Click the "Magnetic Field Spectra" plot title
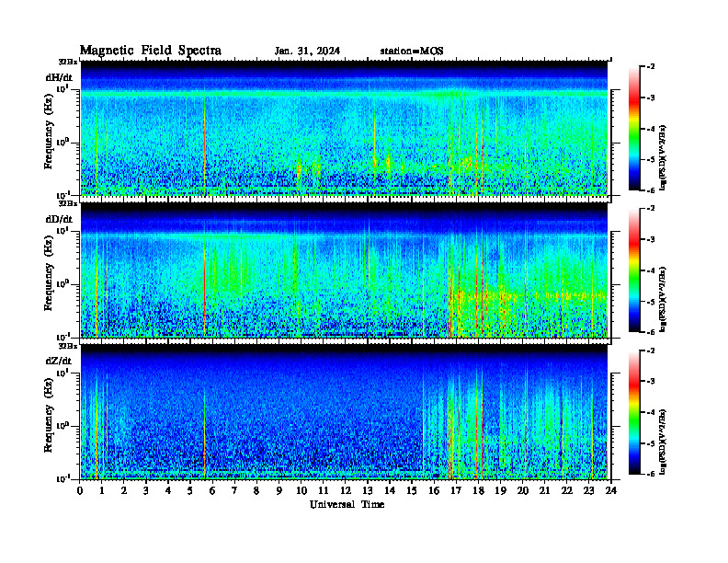This screenshot has height=563, width=728. click(151, 51)
